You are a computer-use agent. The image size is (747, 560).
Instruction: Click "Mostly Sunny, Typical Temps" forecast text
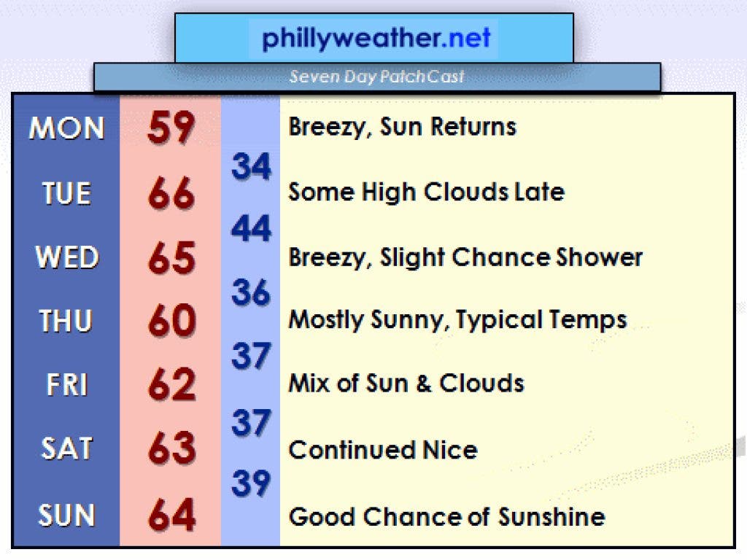tap(457, 319)
